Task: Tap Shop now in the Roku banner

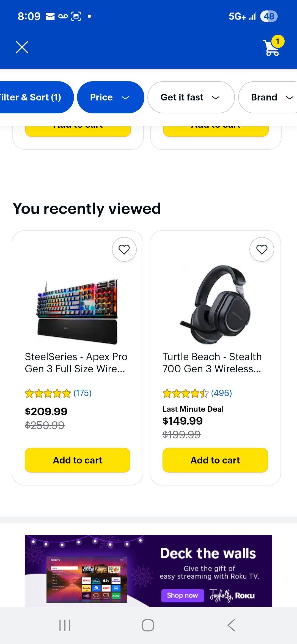Action: pos(182,595)
